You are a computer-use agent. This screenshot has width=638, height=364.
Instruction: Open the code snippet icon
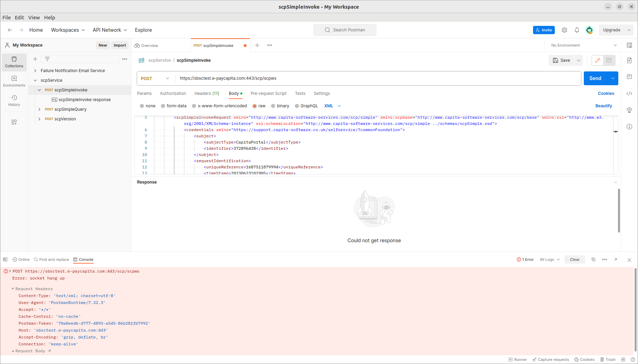629,94
